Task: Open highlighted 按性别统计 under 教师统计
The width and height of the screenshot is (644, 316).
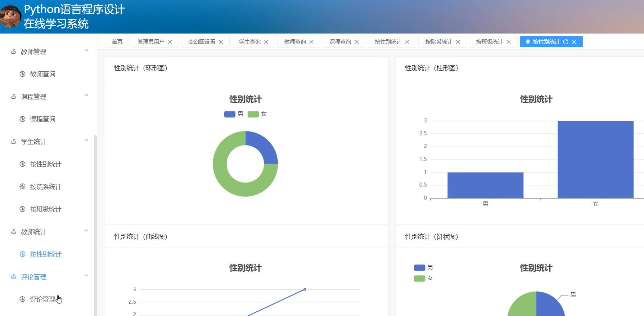Action: coord(45,254)
